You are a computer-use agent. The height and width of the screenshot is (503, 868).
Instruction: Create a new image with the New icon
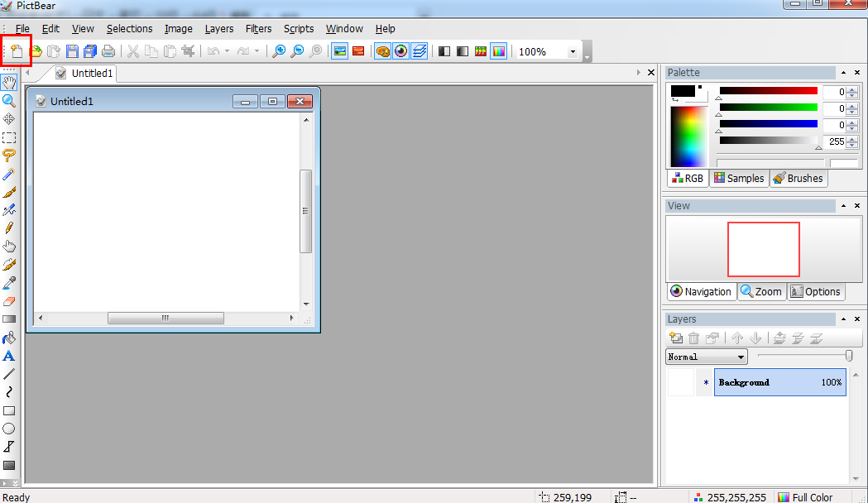17,51
